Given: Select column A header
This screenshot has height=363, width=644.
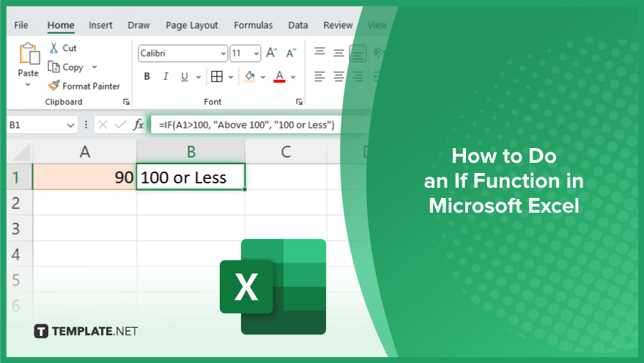Looking at the screenshot, I should 84,152.
